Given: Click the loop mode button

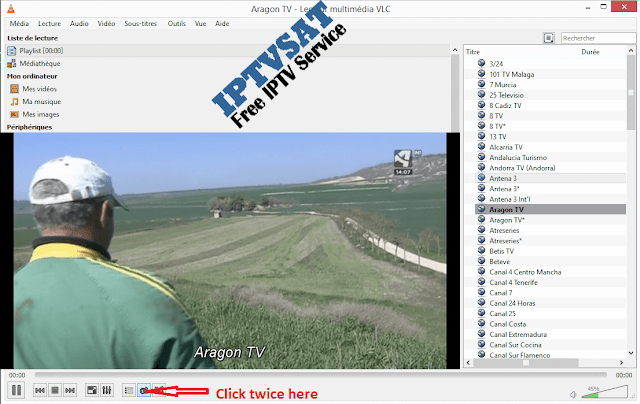Looking at the screenshot, I should [x=144, y=391].
